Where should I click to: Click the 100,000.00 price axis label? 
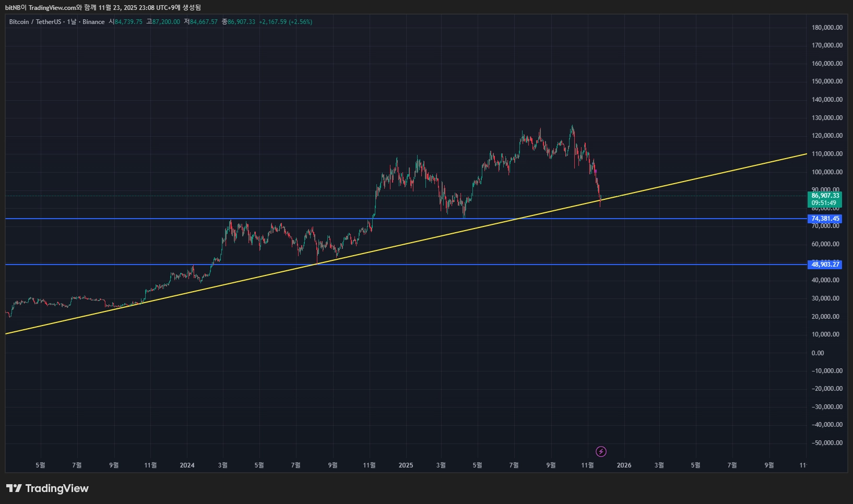pyautogui.click(x=827, y=172)
